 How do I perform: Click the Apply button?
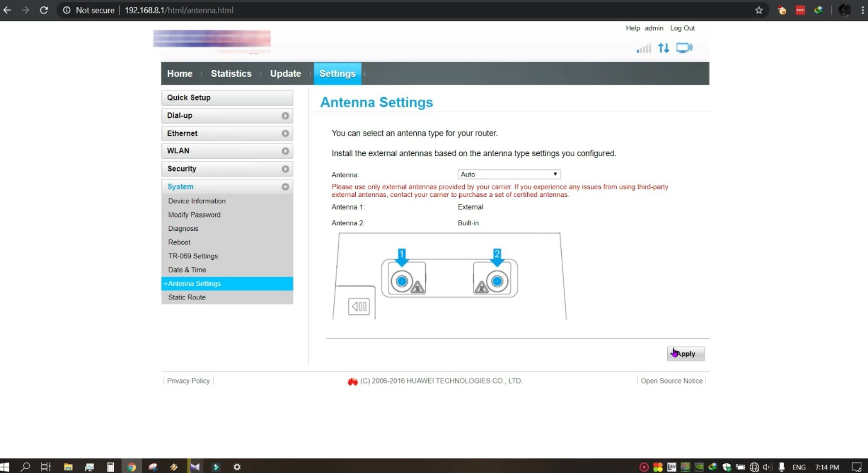[685, 354]
